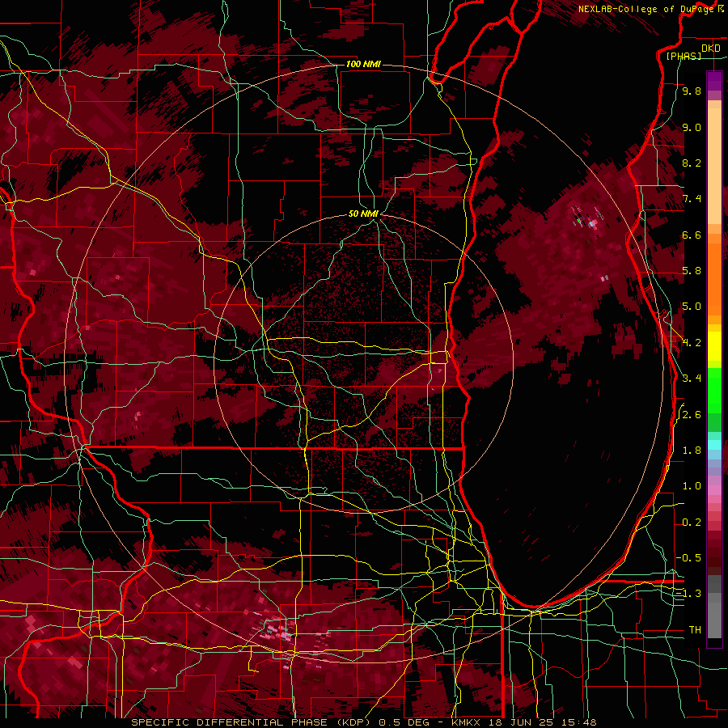Click the TH threshold label on scale
The image size is (728, 728).
click(695, 630)
